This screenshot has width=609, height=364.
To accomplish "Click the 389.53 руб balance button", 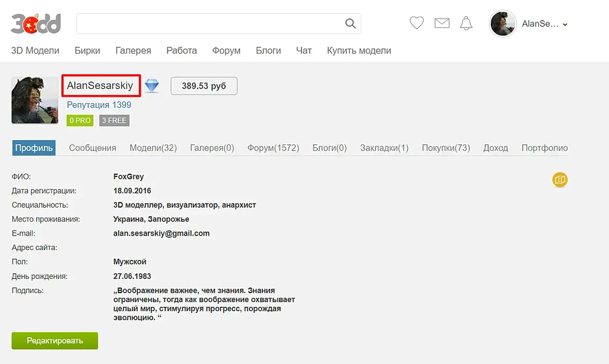I will point(204,86).
